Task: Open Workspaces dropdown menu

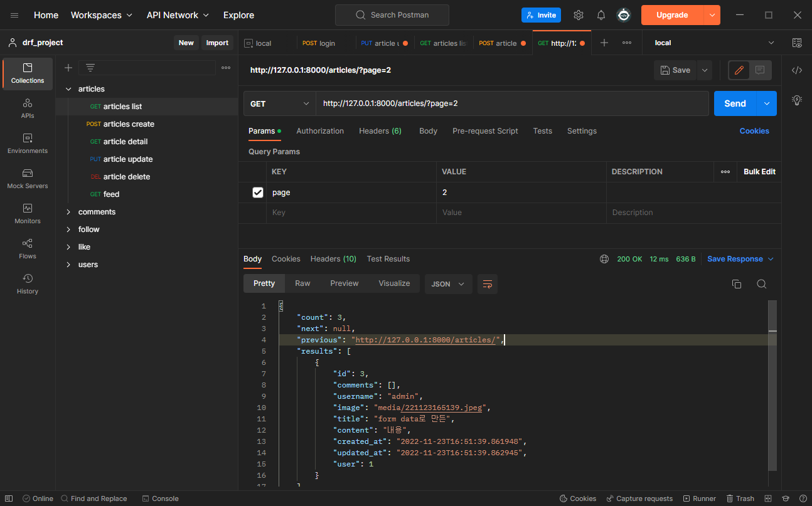Action: point(101,15)
